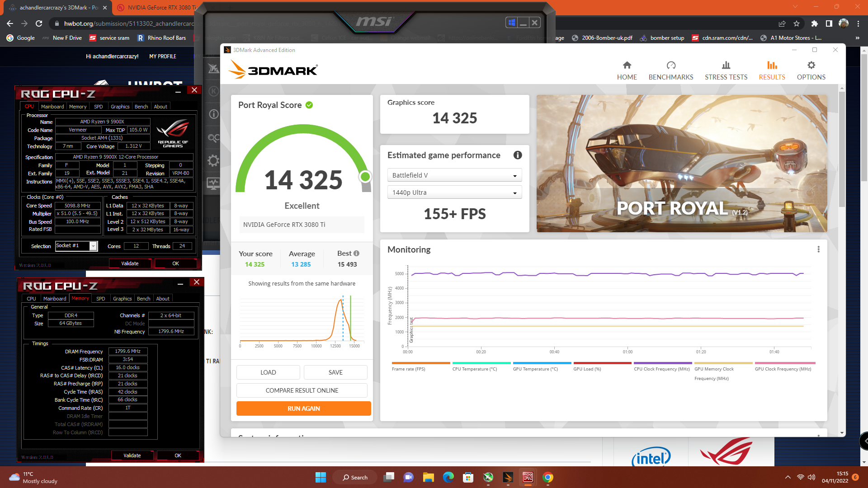Image resolution: width=868 pixels, height=488 pixels.
Task: Toggle GPU Load (%) in Monitoring legend
Action: point(602,366)
